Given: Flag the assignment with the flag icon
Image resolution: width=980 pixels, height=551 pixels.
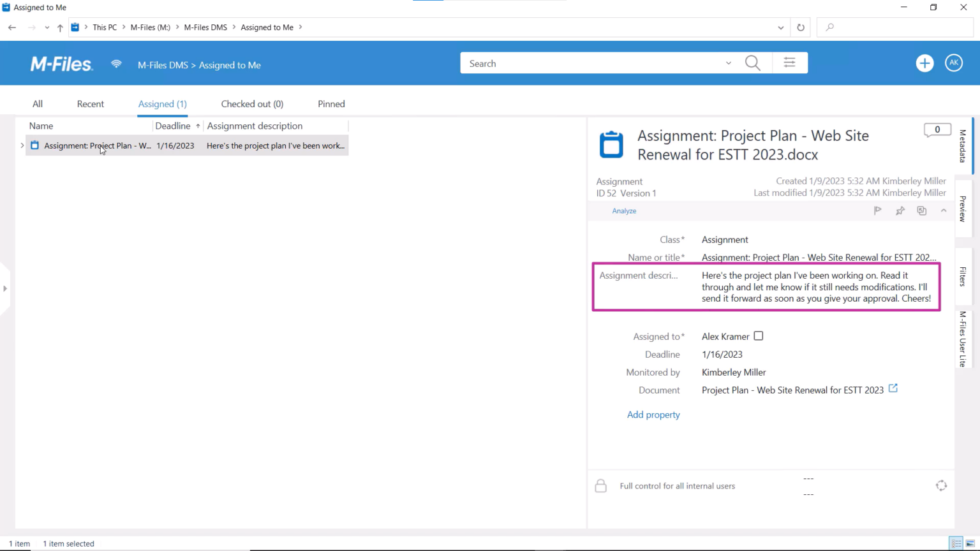Looking at the screenshot, I should [877, 210].
